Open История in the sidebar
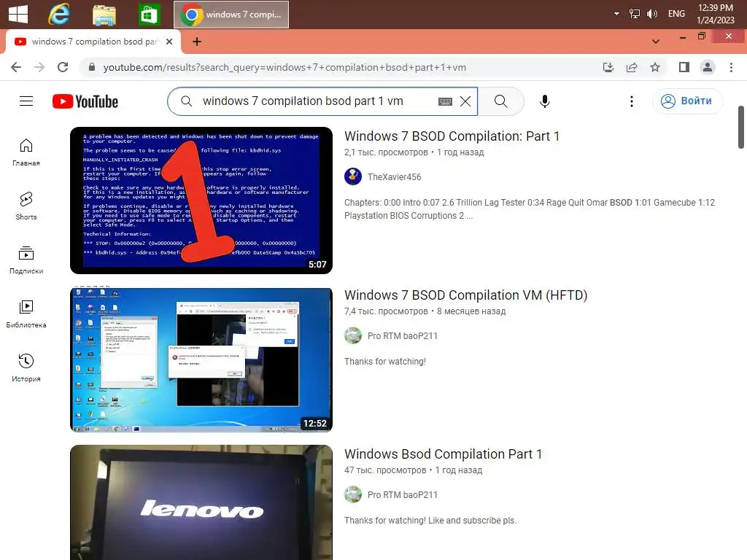The image size is (747, 560). pyautogui.click(x=26, y=367)
